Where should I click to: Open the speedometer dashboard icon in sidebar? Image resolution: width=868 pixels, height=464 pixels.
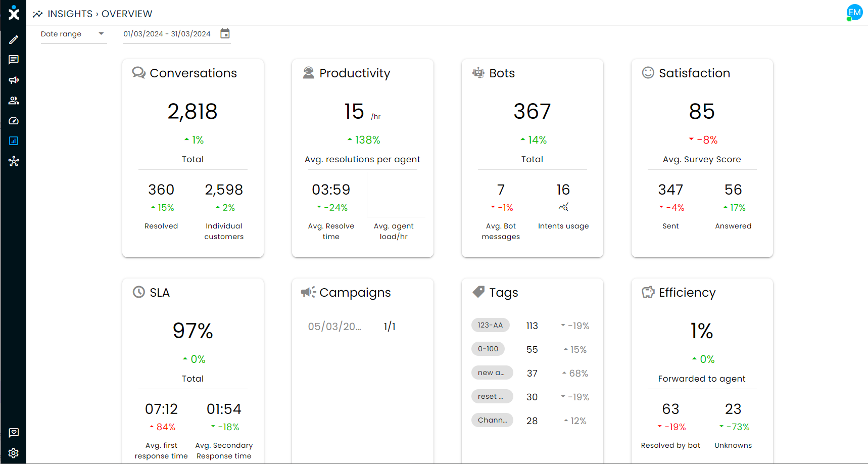pos(14,121)
